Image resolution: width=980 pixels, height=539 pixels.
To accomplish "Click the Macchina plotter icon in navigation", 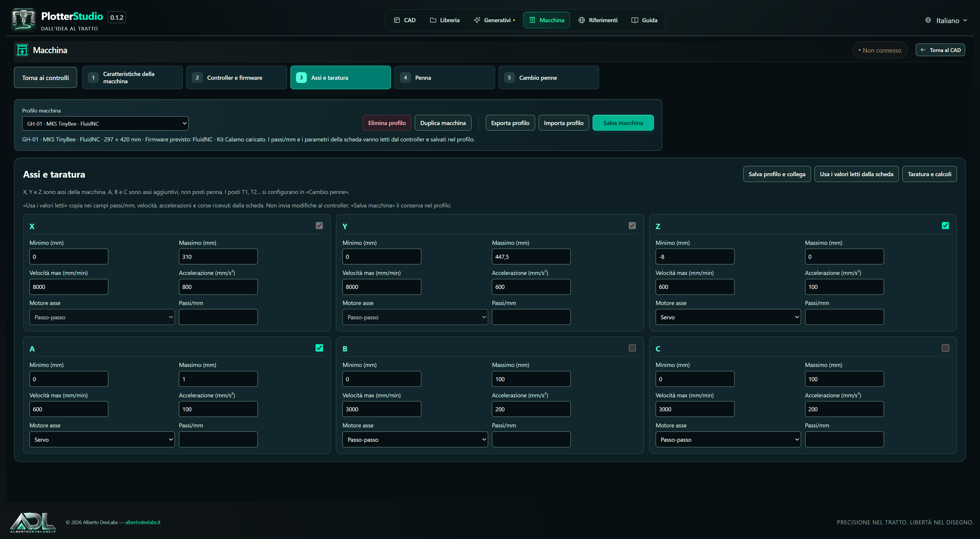I will point(532,20).
